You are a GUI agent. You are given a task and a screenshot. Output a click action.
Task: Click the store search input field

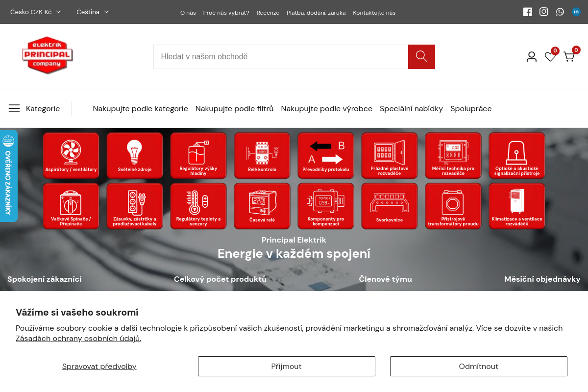coord(280,57)
